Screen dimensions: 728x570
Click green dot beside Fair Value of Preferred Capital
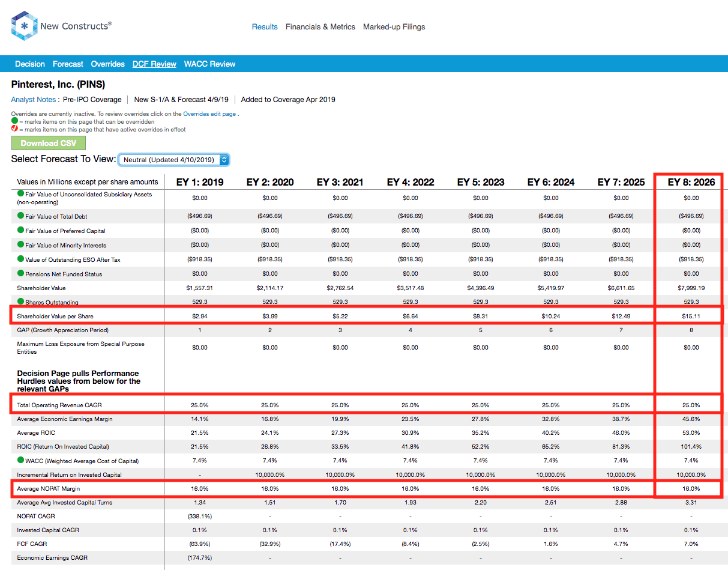(x=20, y=230)
